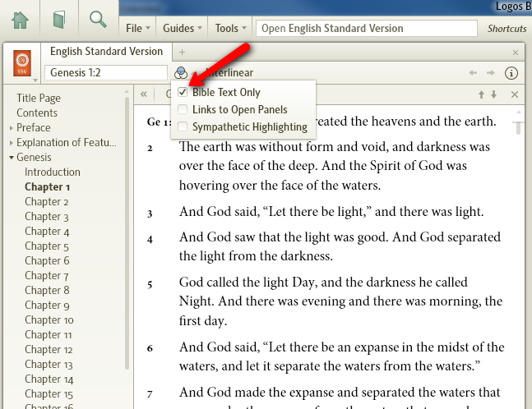This screenshot has height=409, width=532.
Task: Click the Bible text scrollbar thumb
Action: point(518,128)
